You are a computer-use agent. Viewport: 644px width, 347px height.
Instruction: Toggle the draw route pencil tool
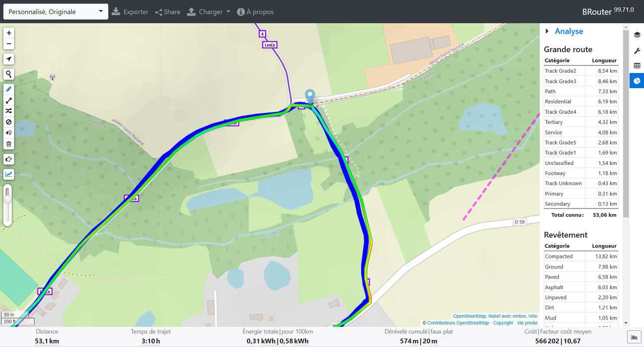(9, 89)
